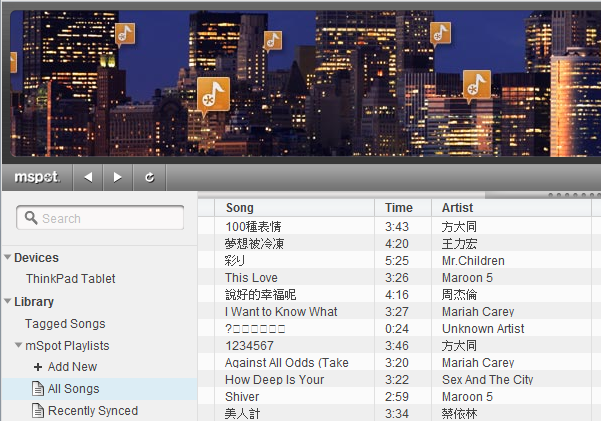Select song 說好的幸福呢
The image size is (601, 421).
pyautogui.click(x=260, y=294)
